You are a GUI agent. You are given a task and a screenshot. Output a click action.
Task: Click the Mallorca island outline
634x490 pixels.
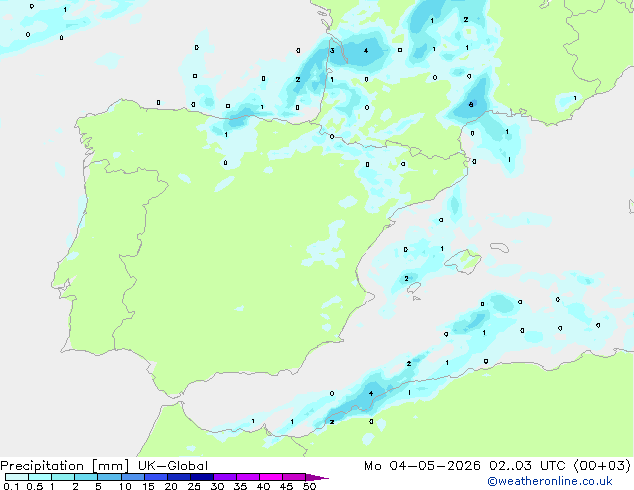(x=463, y=261)
